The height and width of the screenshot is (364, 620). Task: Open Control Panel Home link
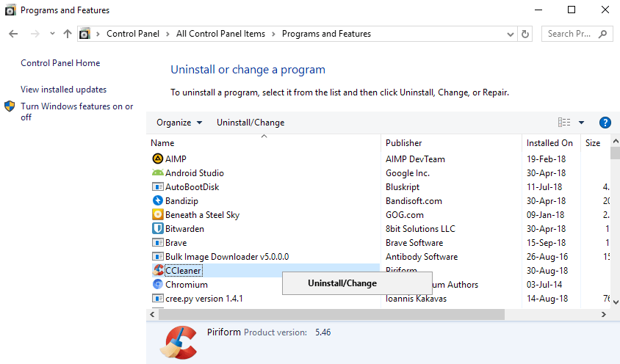[60, 63]
